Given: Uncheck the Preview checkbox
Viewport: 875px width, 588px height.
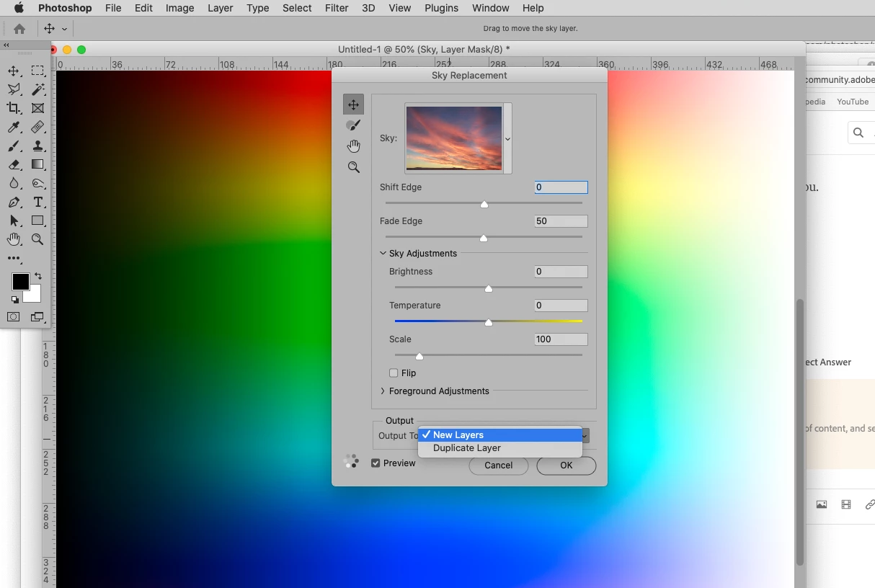Looking at the screenshot, I should pyautogui.click(x=376, y=463).
